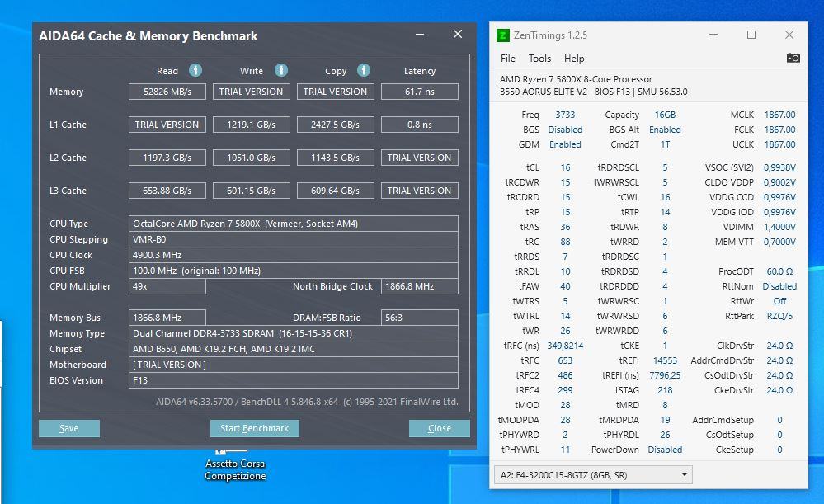Open the memory module dropdown A2: F4-3200C15-8GTZ

point(593,475)
